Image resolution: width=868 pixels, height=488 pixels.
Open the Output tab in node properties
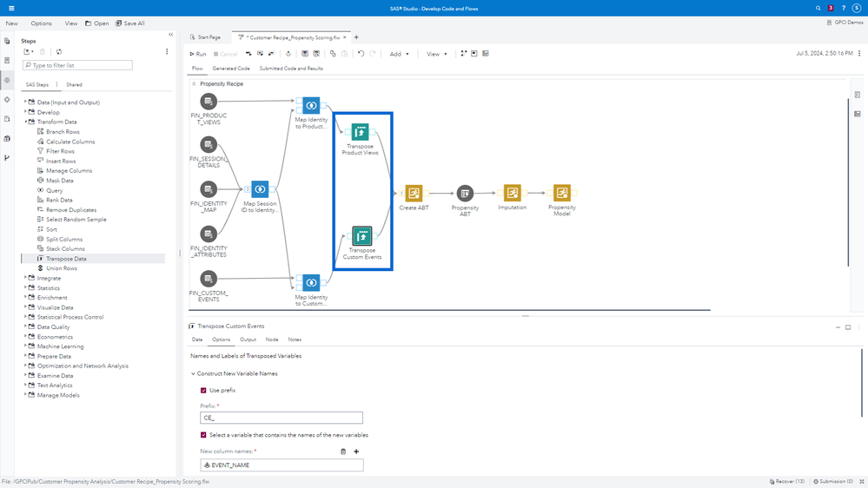point(248,340)
